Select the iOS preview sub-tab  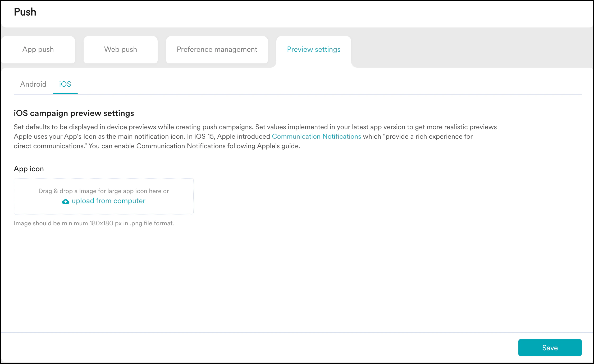[65, 84]
